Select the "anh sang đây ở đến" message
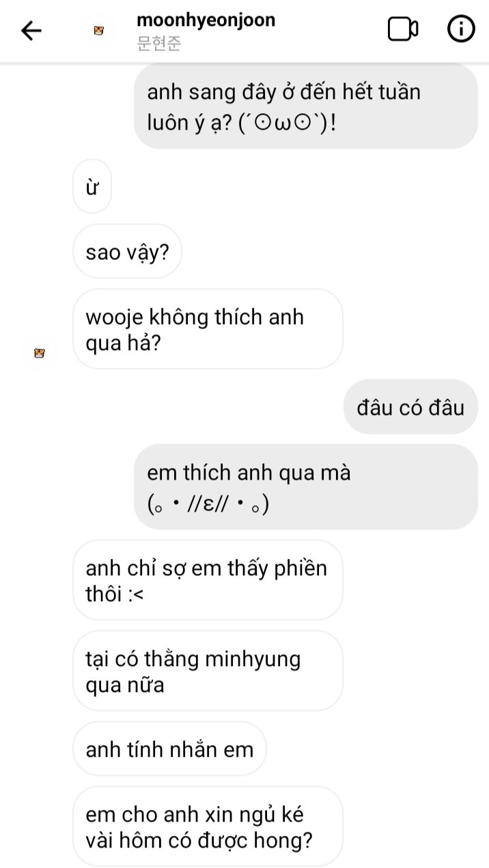This screenshot has width=489, height=868. [x=305, y=106]
